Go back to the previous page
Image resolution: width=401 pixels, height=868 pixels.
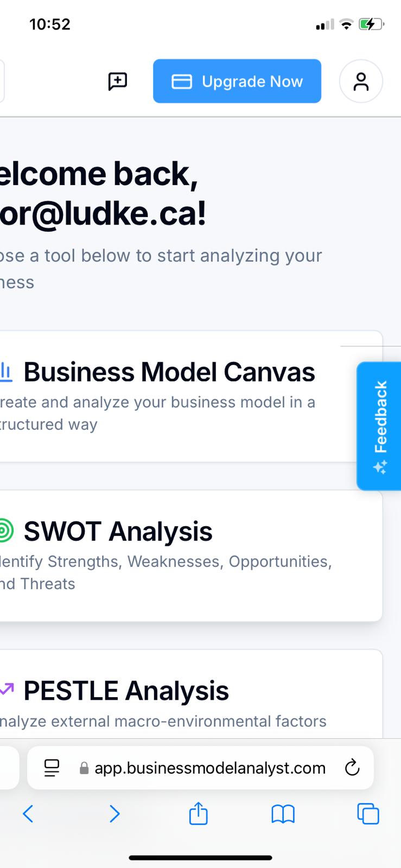[x=28, y=814]
